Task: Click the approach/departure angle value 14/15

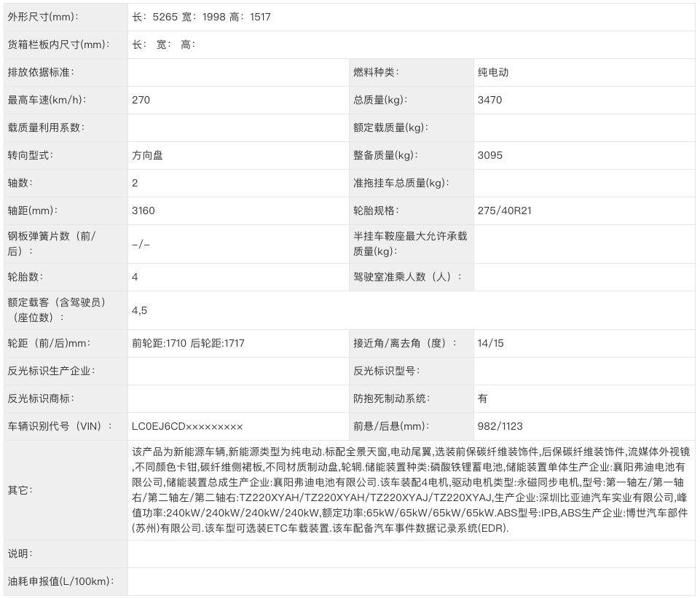Action: (490, 343)
